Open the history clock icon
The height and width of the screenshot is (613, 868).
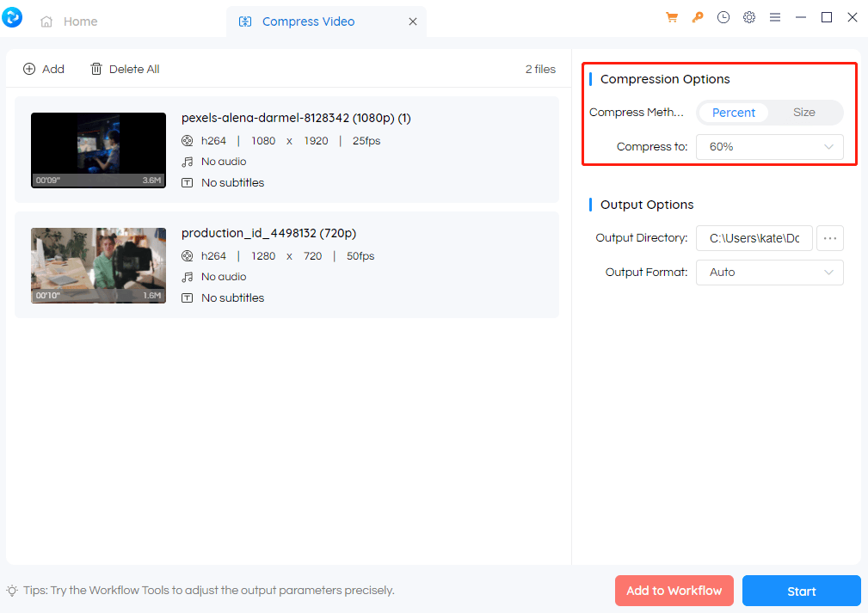point(723,17)
